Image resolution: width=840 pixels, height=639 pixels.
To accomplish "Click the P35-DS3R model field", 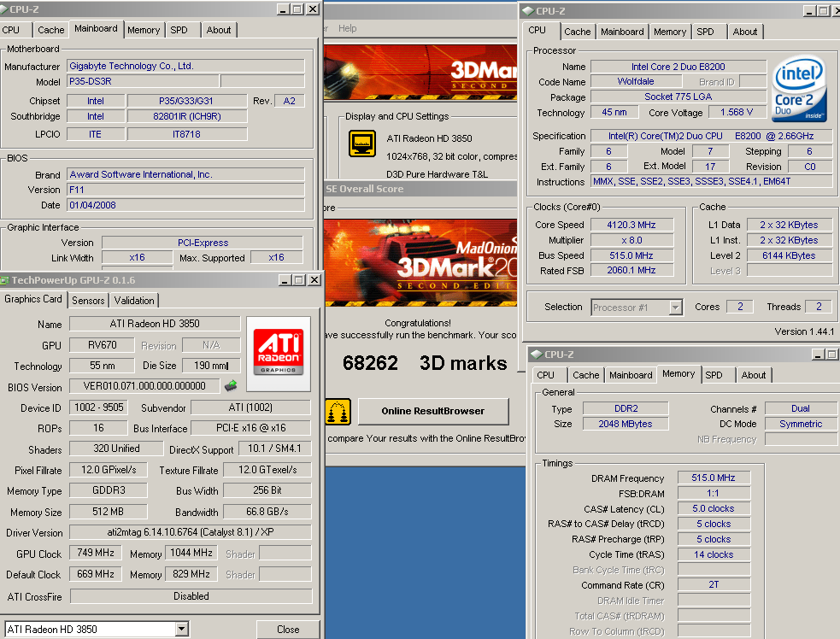I will [x=143, y=81].
